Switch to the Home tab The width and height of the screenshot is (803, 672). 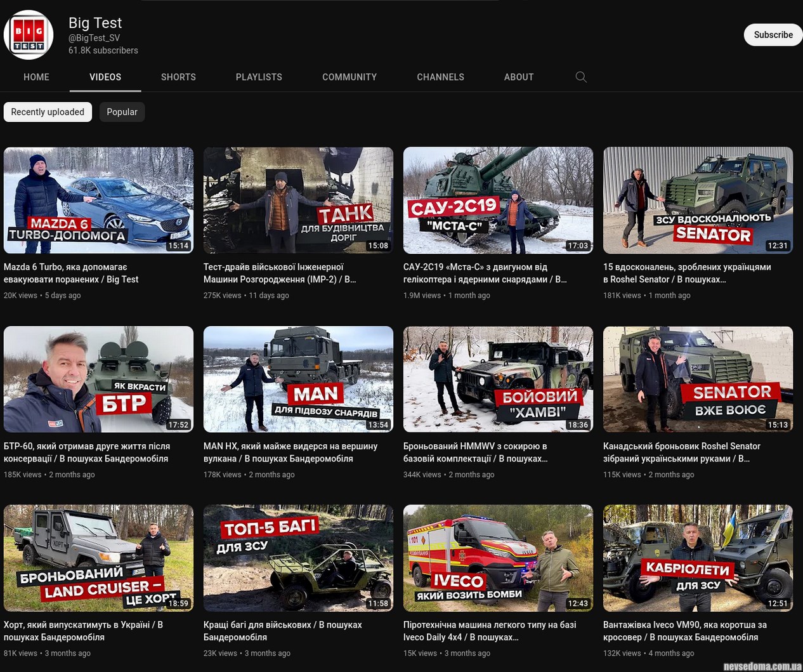pos(36,77)
